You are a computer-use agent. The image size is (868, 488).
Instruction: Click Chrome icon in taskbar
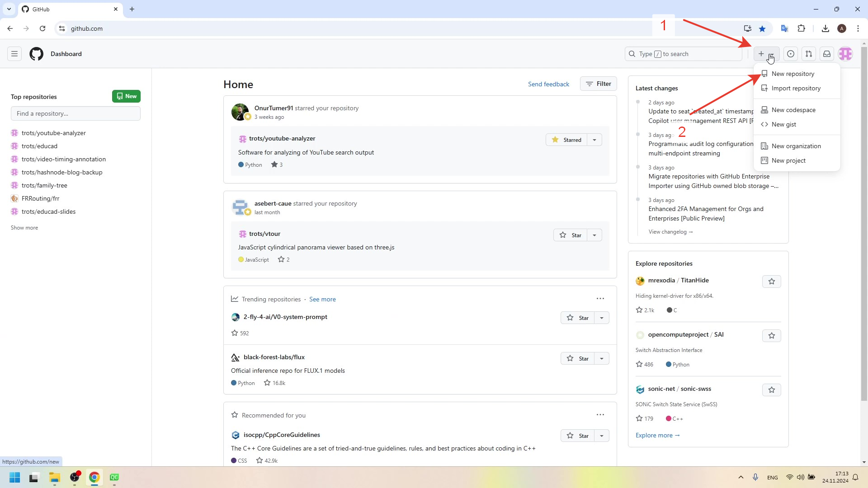[x=94, y=478]
